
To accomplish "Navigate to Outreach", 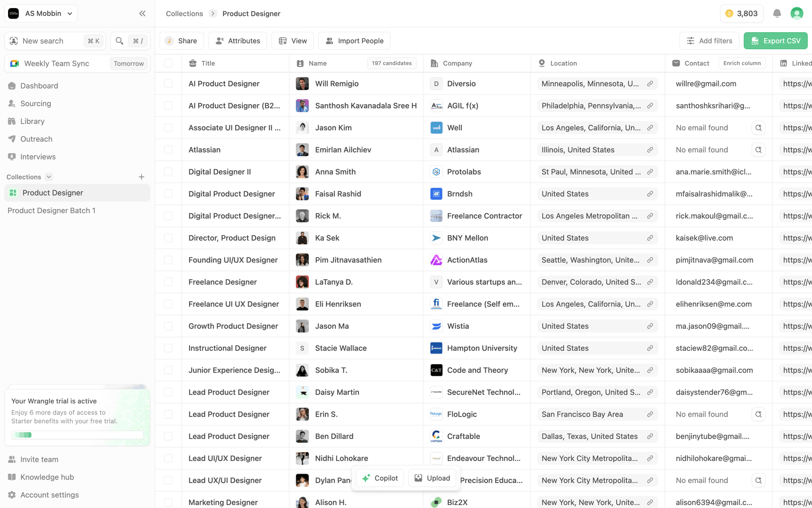I will click(x=36, y=139).
